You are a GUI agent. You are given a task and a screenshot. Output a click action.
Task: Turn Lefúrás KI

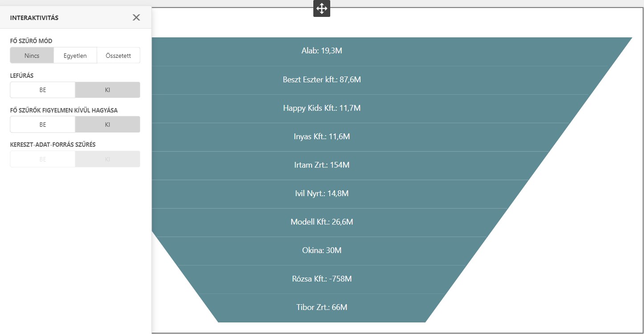[107, 90]
